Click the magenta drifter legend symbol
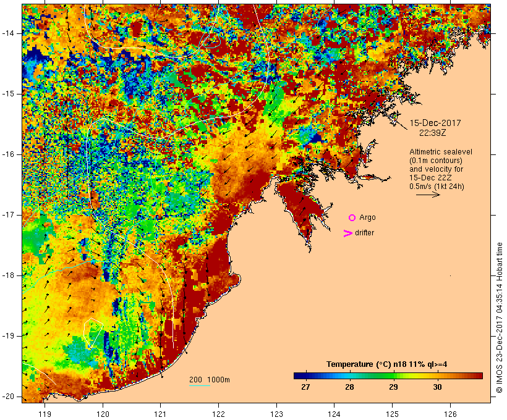The image size is (507, 420). [347, 233]
